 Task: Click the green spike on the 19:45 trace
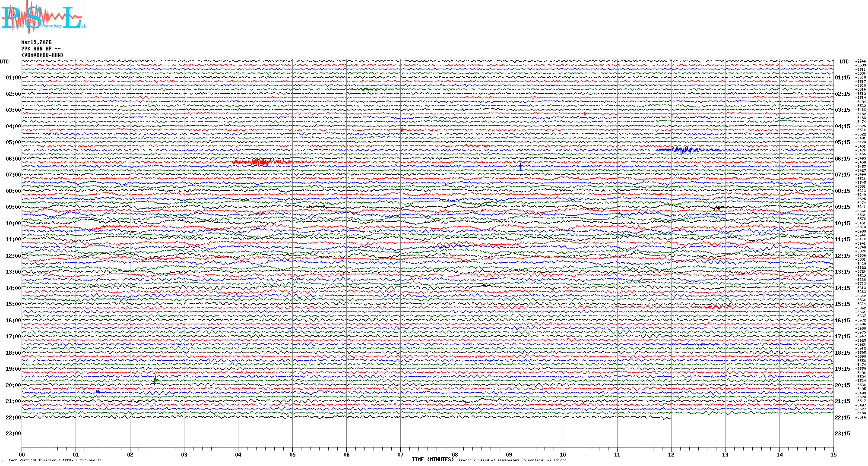[x=155, y=380]
